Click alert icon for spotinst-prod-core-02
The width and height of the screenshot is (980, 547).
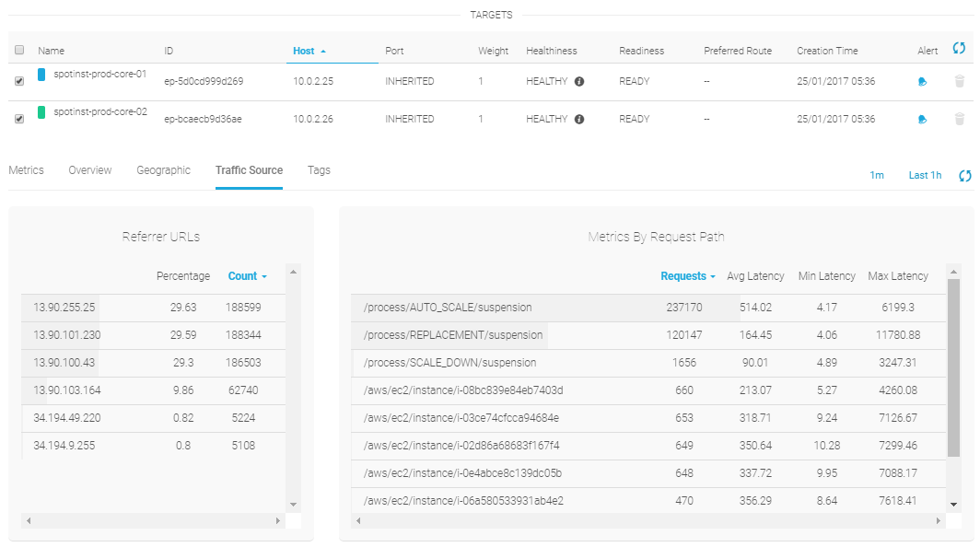coord(922,119)
